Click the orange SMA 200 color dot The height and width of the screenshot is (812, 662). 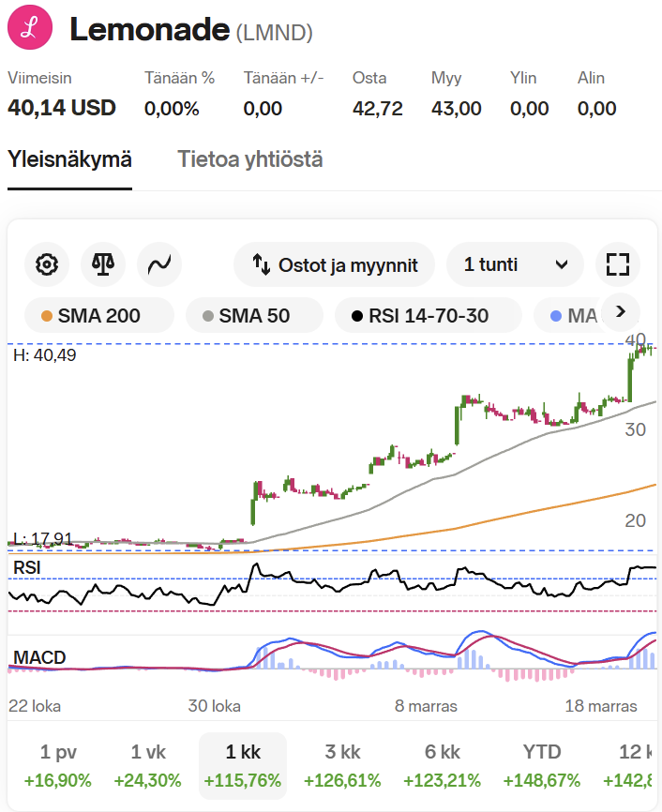point(47,317)
